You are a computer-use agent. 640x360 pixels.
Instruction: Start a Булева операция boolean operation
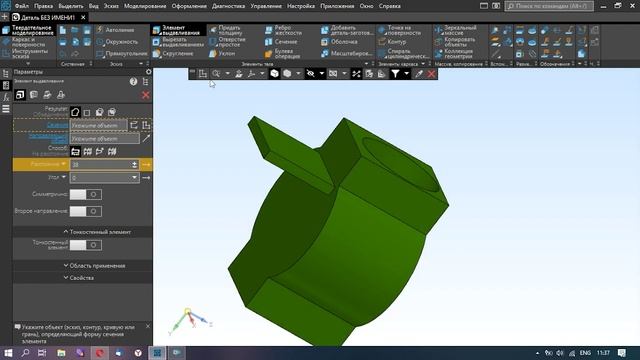click(x=282, y=53)
